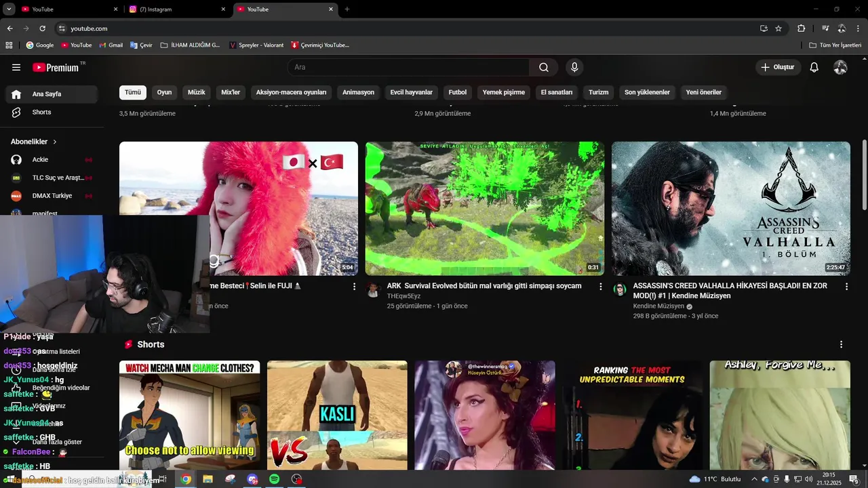Go back in the browser
Screen dimensions: 868x488
(9, 28)
